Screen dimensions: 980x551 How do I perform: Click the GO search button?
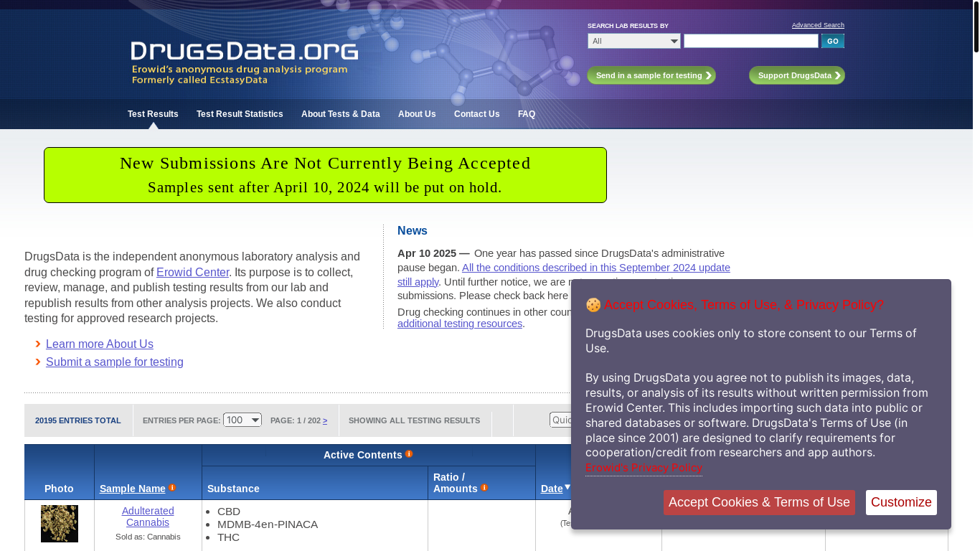(x=833, y=41)
